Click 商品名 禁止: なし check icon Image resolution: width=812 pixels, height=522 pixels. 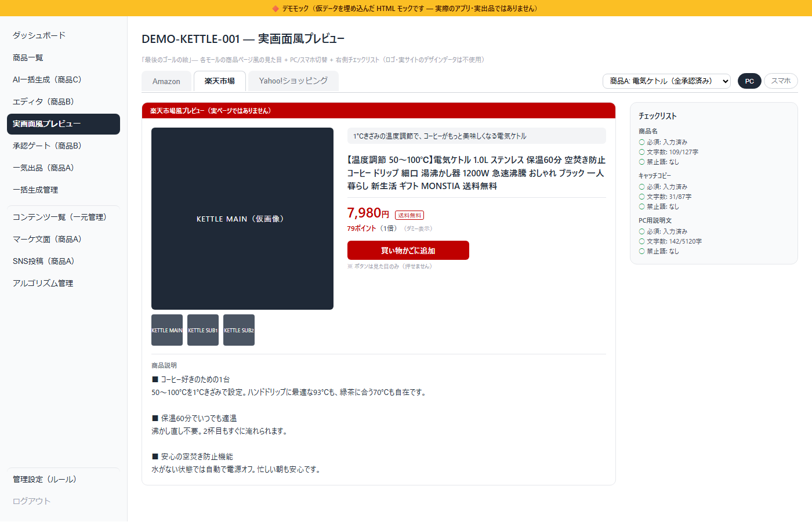(x=642, y=162)
